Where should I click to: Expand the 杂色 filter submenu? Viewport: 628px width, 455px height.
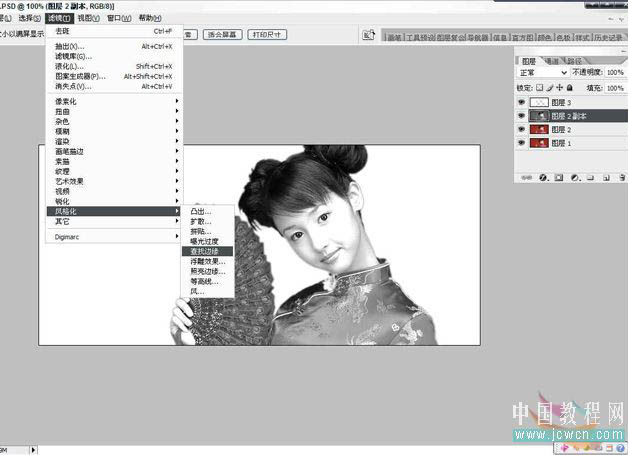114,121
